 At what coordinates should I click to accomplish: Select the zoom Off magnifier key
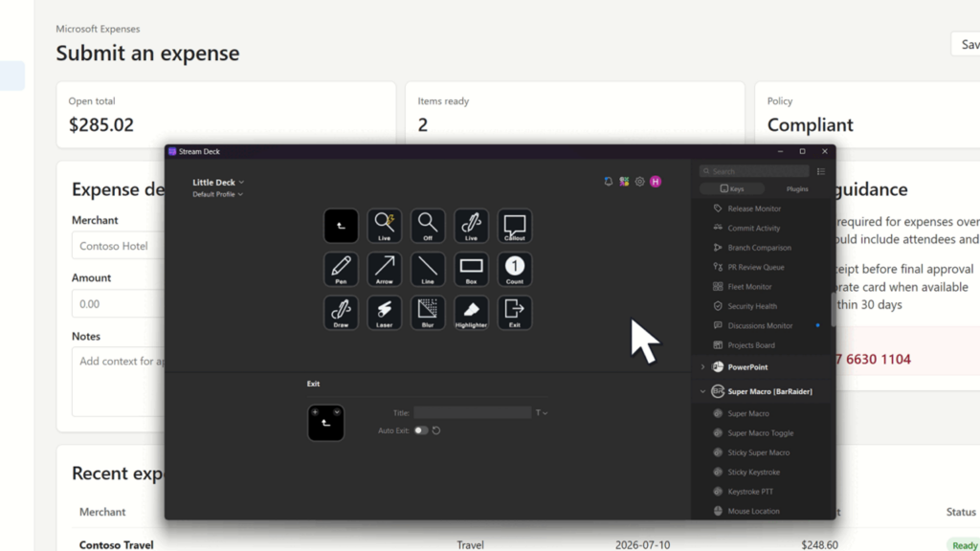point(428,226)
